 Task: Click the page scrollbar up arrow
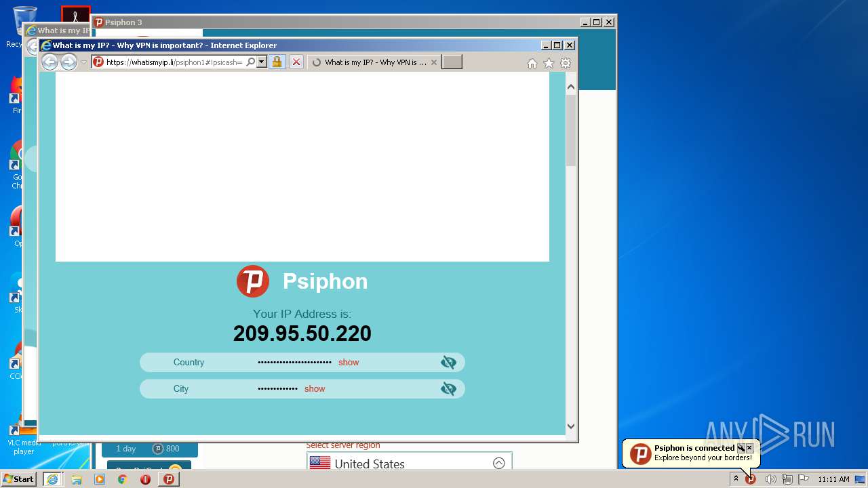point(570,87)
